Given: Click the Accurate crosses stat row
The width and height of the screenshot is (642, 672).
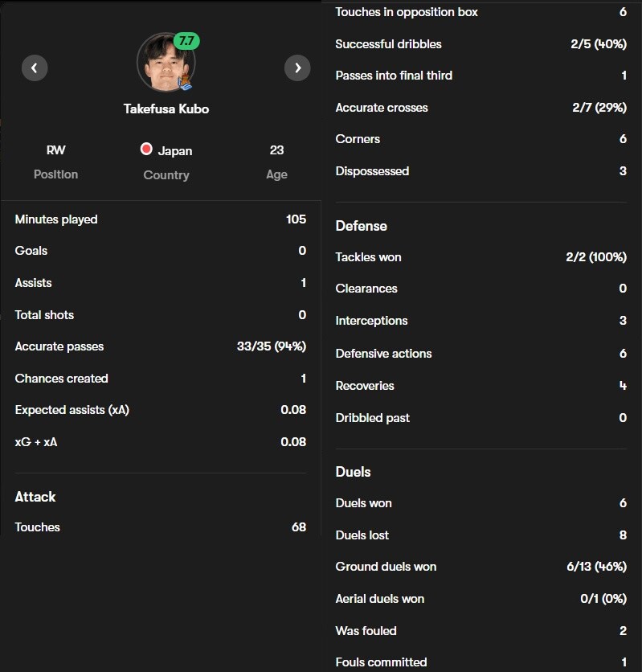Looking at the screenshot, I should (x=481, y=108).
